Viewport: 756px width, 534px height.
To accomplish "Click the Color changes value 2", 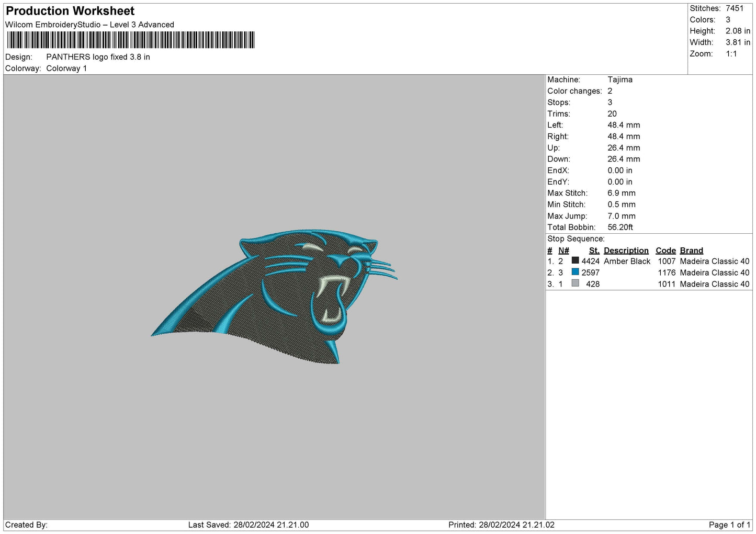I will pyautogui.click(x=610, y=91).
